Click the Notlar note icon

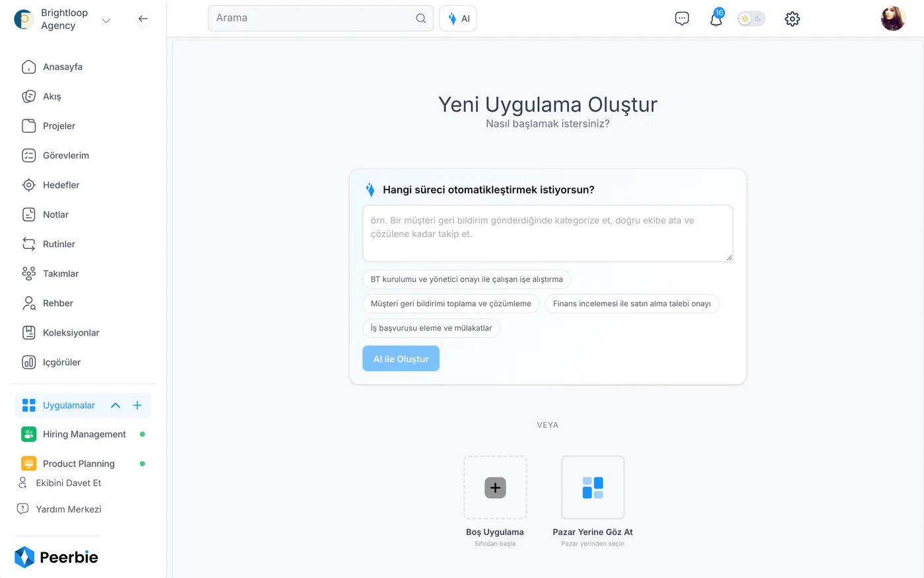coord(29,215)
